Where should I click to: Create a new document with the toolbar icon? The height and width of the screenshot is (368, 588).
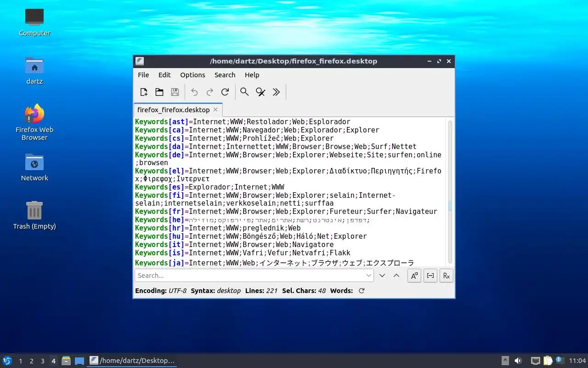pos(144,92)
